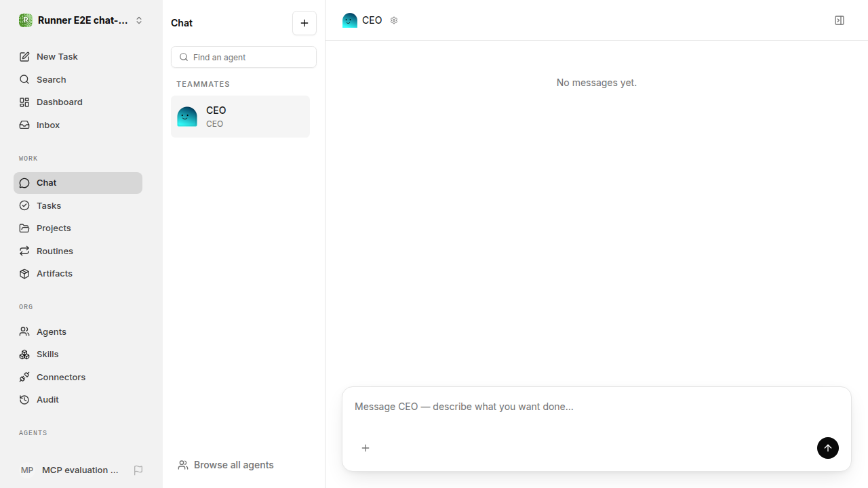The width and height of the screenshot is (868, 488).
Task: Open the Tasks page
Action: point(78,205)
